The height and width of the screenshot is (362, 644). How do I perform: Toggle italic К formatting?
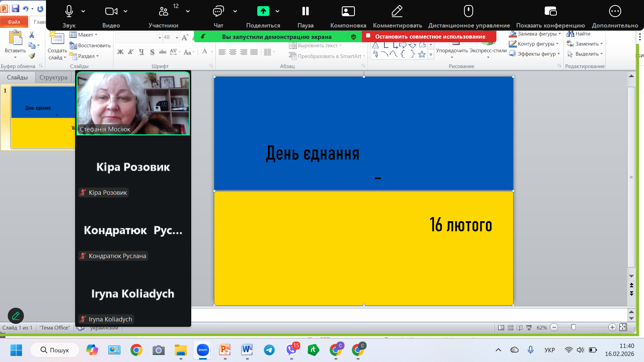click(x=131, y=52)
